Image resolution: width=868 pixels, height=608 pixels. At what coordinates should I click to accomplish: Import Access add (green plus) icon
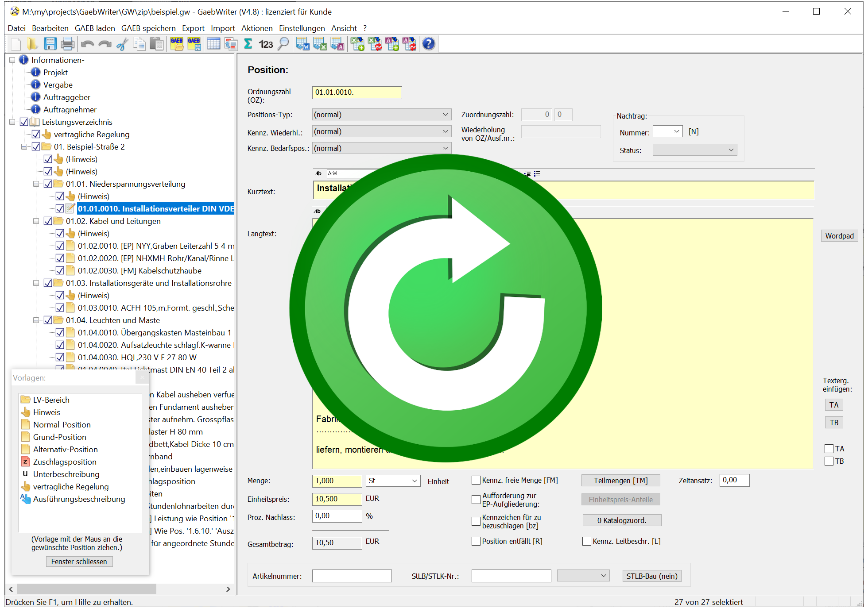pyautogui.click(x=392, y=44)
